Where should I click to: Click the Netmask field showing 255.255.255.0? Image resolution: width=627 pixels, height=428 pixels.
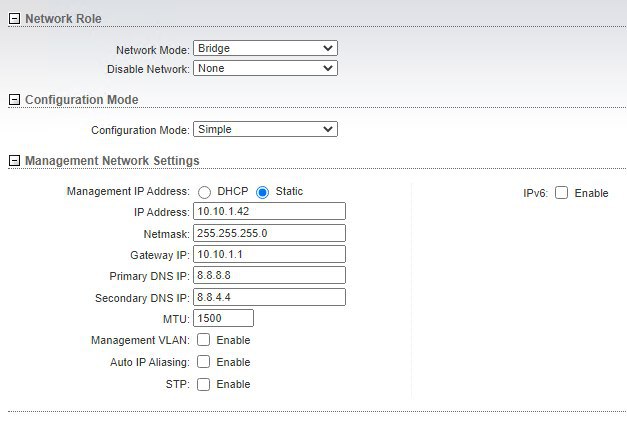(x=270, y=233)
